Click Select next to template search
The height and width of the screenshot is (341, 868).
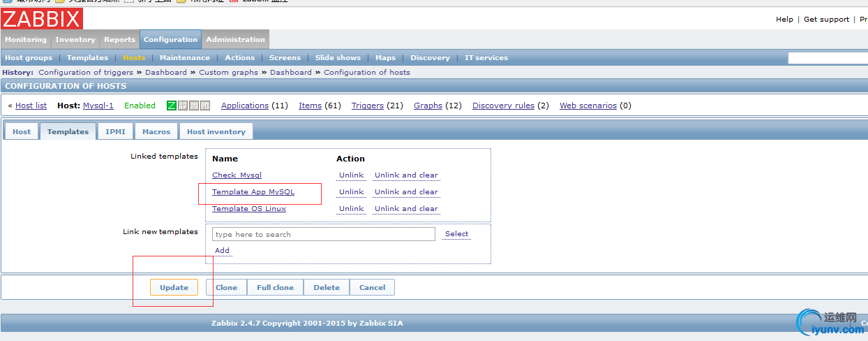(456, 234)
